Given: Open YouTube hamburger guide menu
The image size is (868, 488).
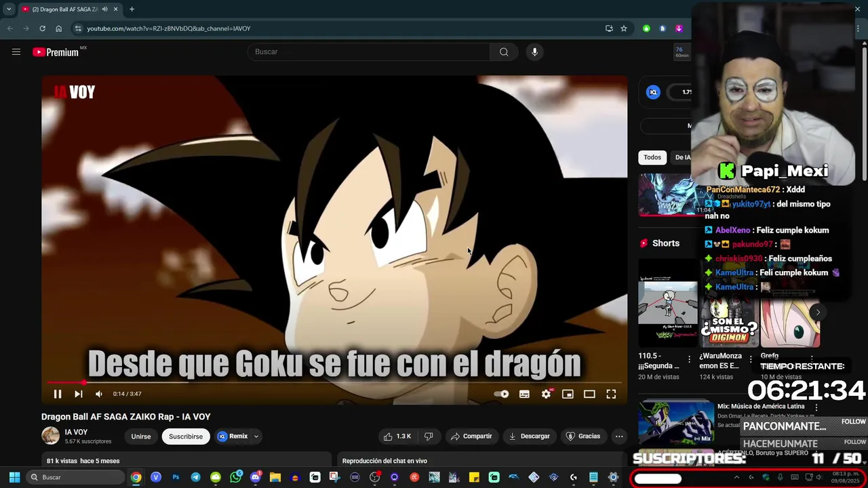Looking at the screenshot, I should 16,52.
